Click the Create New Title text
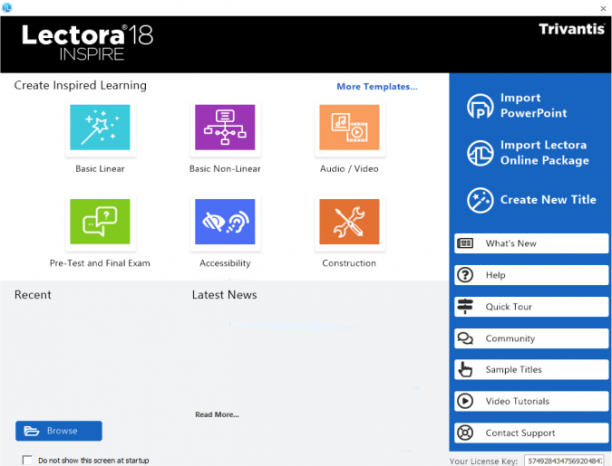This screenshot has width=612, height=466. [x=548, y=200]
